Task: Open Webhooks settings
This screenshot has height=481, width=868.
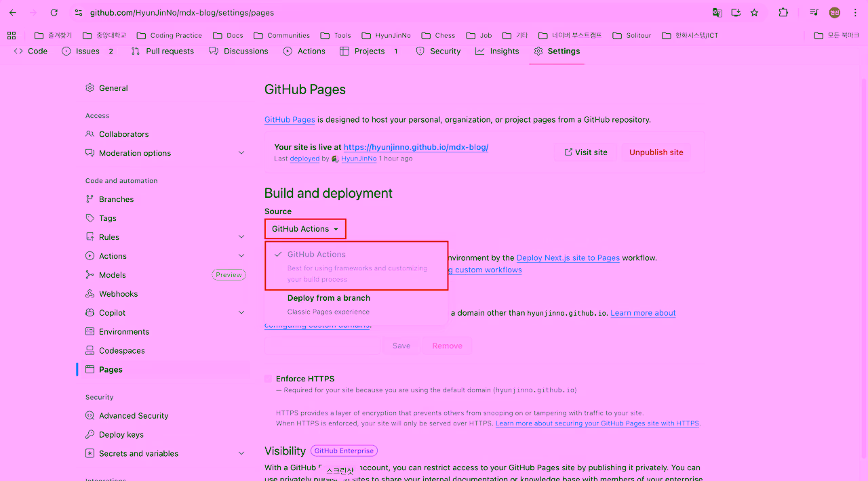Action: pos(119,293)
